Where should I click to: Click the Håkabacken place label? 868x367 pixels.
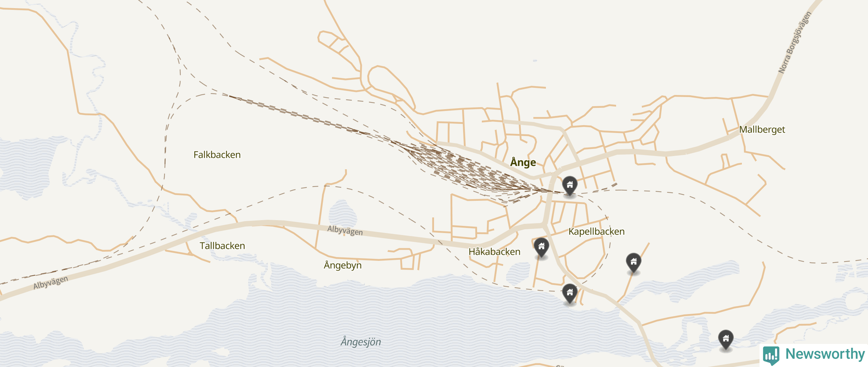point(494,251)
